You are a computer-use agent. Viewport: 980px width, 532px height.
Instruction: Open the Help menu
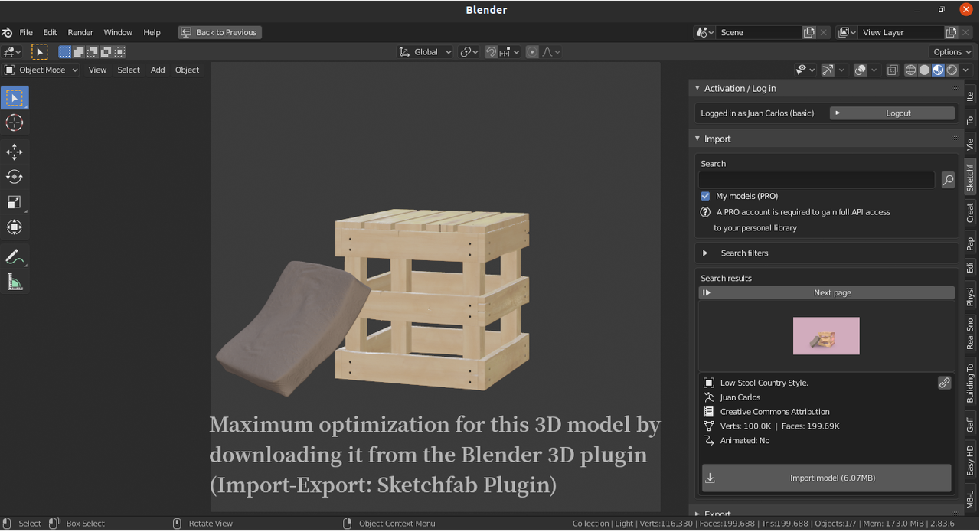(x=152, y=32)
